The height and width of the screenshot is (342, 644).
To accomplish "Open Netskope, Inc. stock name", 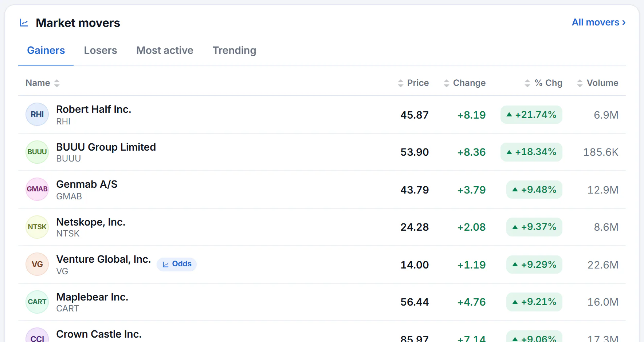I will pos(91,222).
